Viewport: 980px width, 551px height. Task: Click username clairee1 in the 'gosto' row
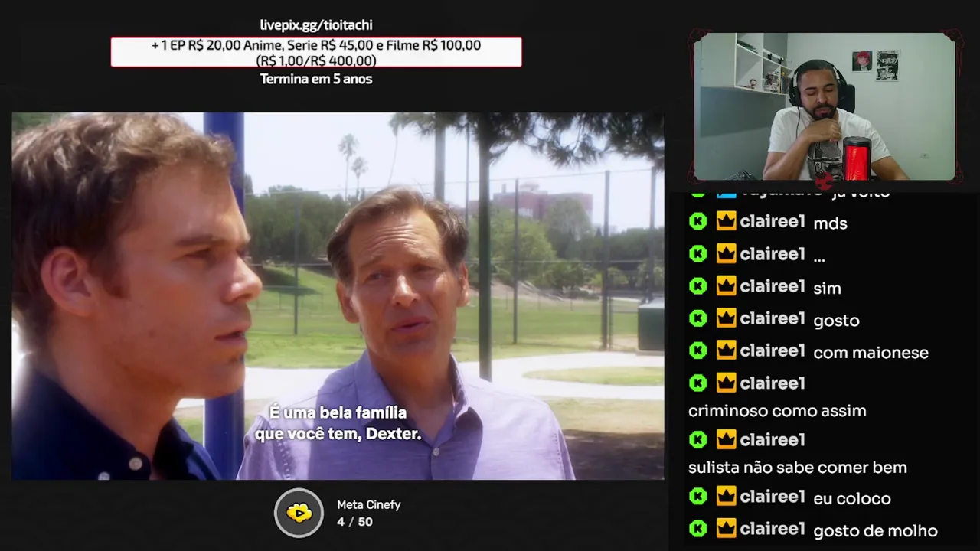(x=773, y=318)
